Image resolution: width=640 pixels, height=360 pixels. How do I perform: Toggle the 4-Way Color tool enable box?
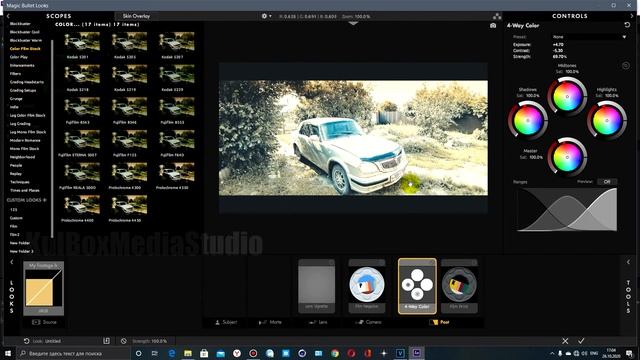[432, 262]
